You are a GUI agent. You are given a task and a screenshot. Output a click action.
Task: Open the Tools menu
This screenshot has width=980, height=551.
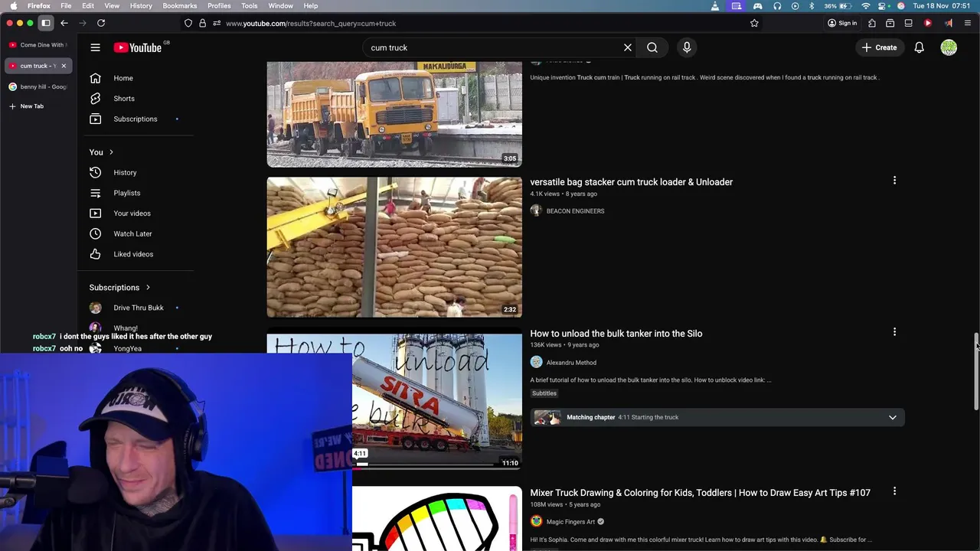(x=250, y=5)
